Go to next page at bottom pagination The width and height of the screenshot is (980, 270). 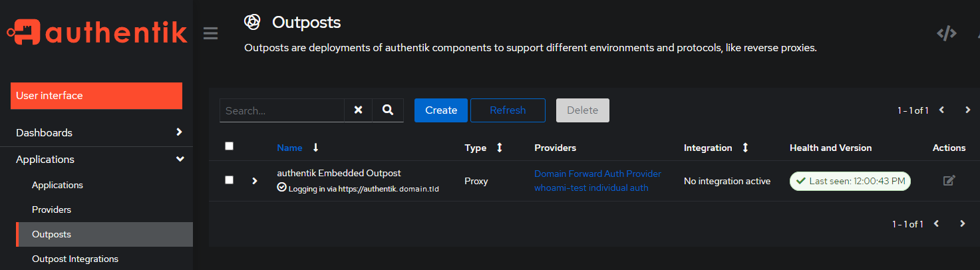[962, 223]
